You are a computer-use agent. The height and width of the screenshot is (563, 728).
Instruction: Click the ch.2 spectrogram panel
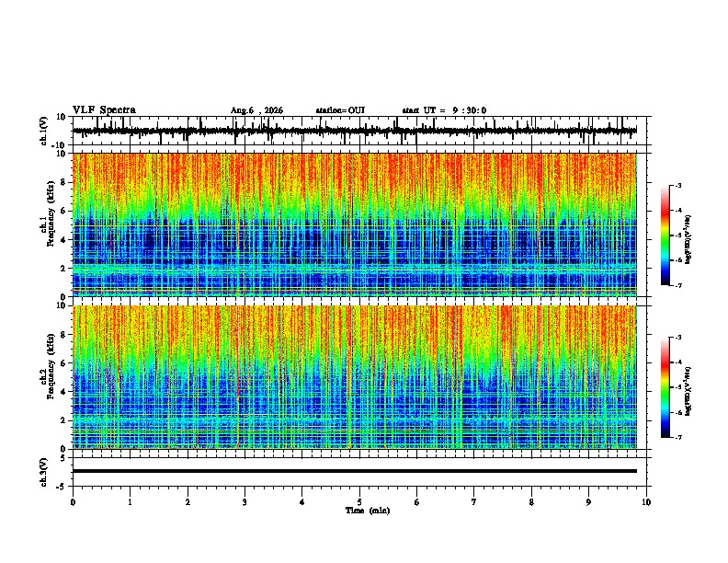click(x=355, y=377)
